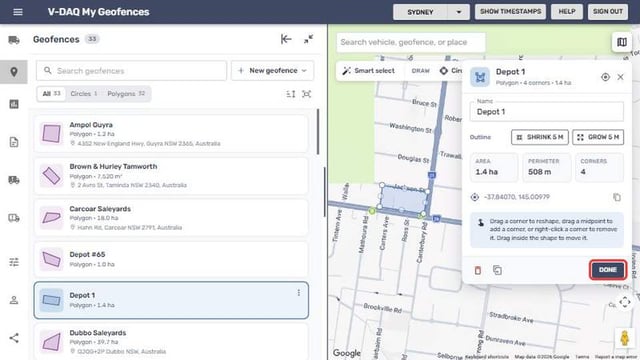Click SHOW TIMESTAMPS button
The image size is (640, 360).
pyautogui.click(x=510, y=11)
